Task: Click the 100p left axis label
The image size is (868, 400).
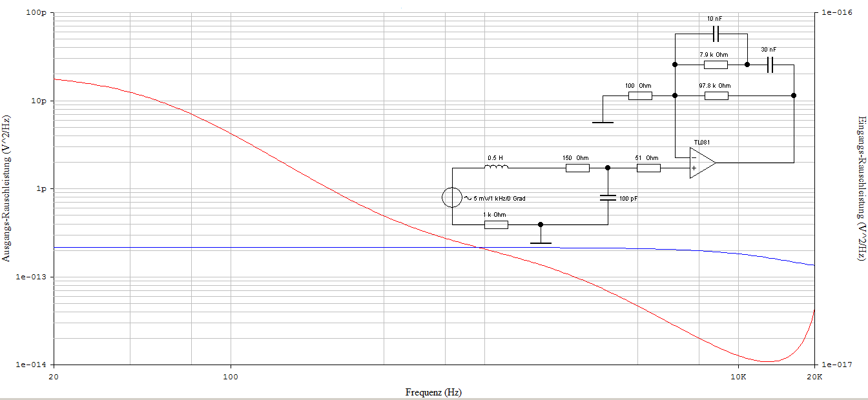Action: click(36, 13)
